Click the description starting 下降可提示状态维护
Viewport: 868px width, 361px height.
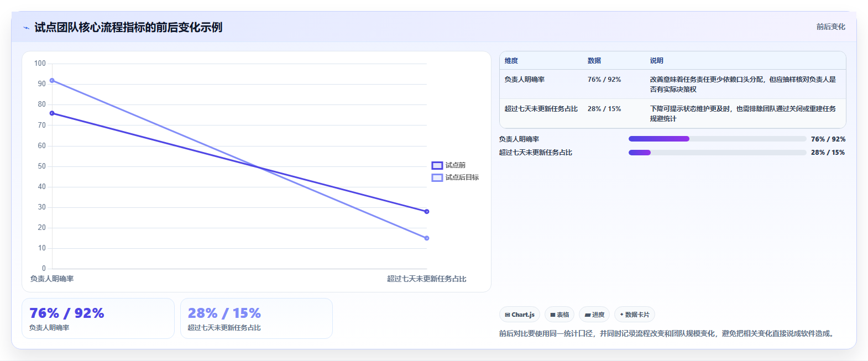pos(743,114)
